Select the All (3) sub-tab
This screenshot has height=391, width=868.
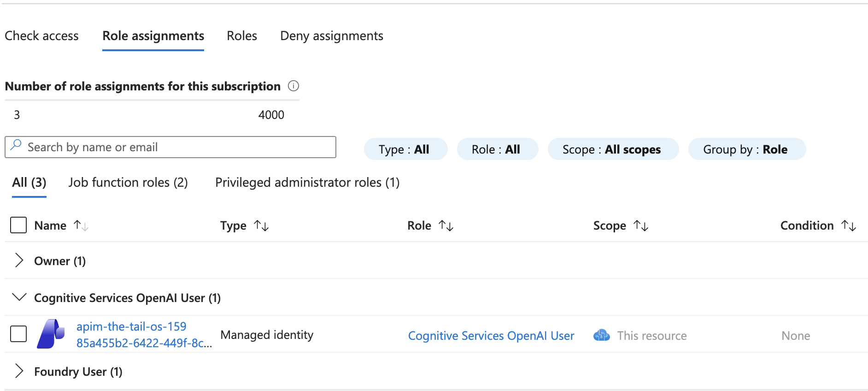(x=29, y=183)
